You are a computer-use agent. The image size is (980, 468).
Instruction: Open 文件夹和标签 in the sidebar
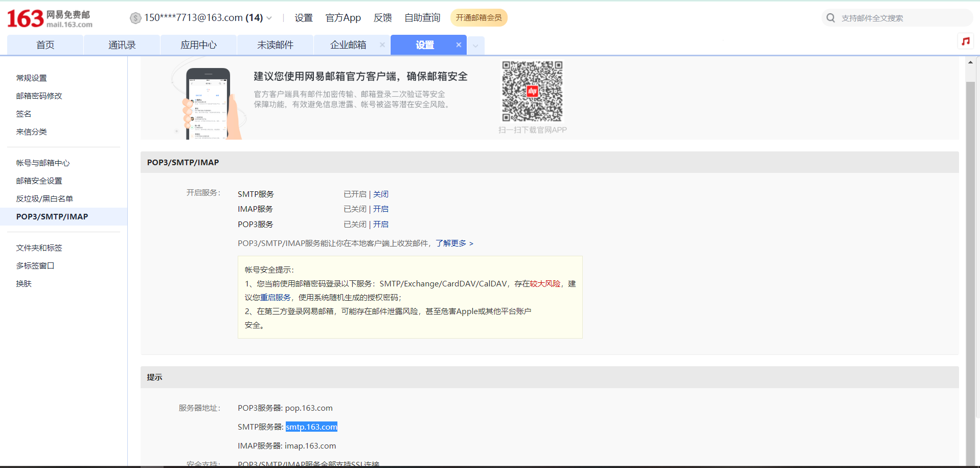39,248
